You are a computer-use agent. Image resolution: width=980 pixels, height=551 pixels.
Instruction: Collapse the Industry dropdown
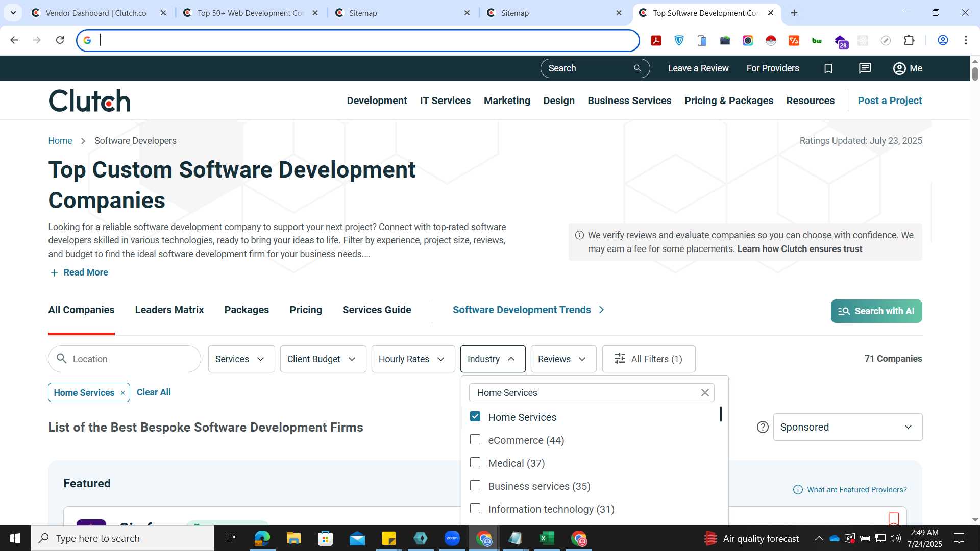(493, 359)
